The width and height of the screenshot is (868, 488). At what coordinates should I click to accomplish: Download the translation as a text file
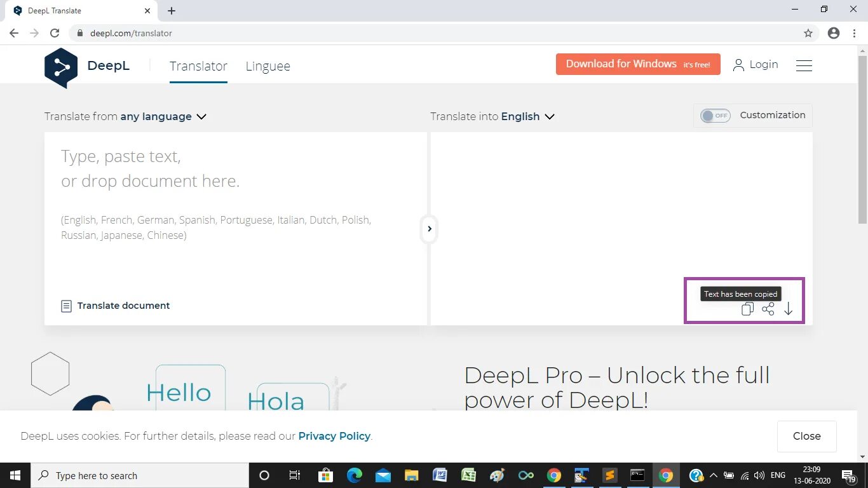tap(788, 309)
